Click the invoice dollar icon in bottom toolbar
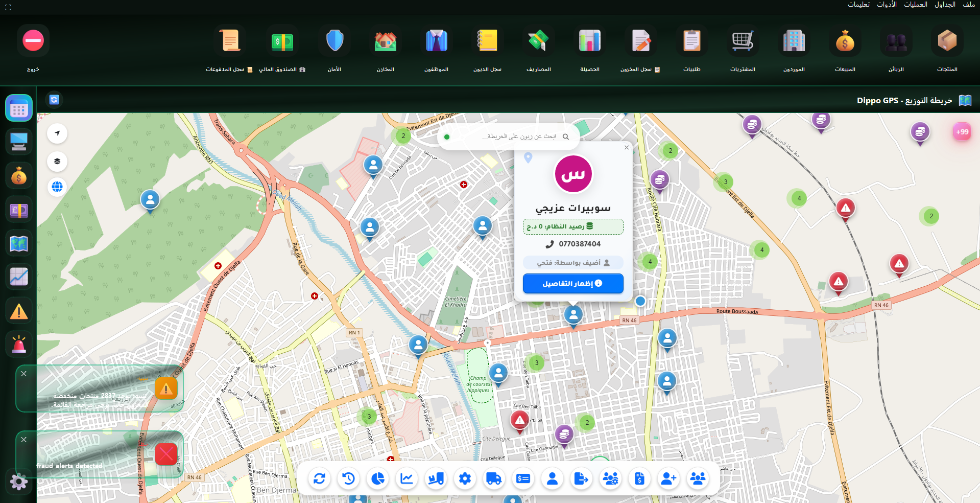 [640, 478]
